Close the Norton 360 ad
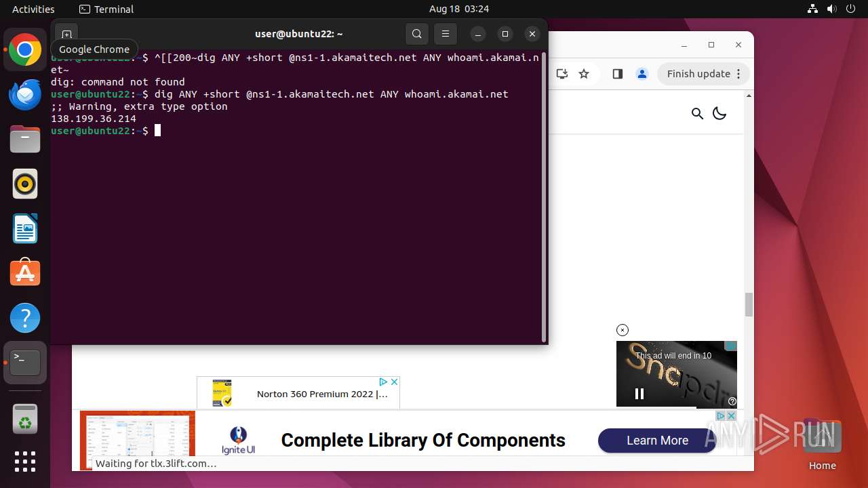This screenshot has width=868, height=488. [x=394, y=382]
